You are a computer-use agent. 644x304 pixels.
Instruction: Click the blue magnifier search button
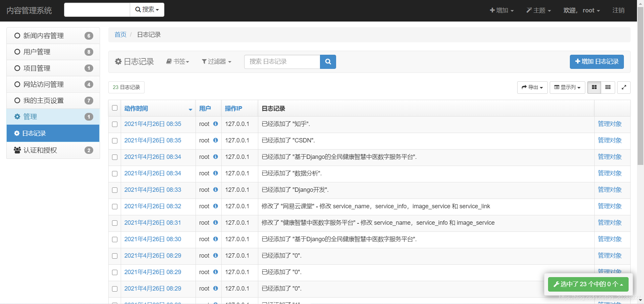pyautogui.click(x=328, y=62)
